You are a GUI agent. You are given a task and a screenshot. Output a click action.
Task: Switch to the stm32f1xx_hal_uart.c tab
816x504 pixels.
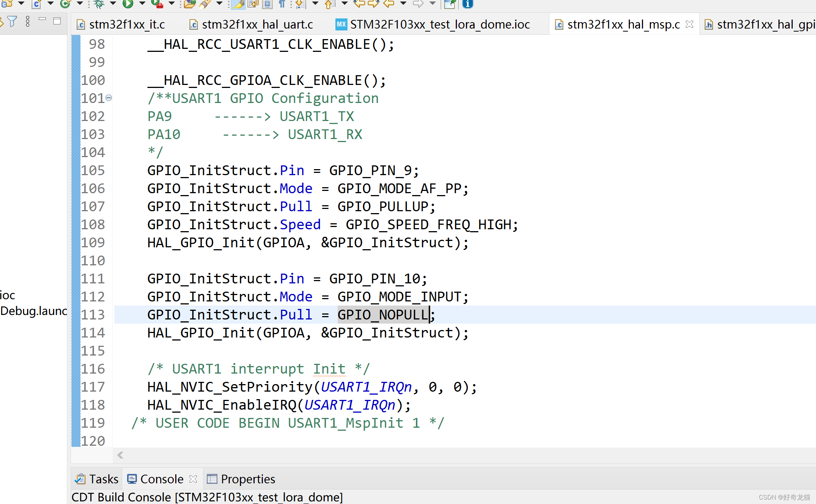(251, 24)
